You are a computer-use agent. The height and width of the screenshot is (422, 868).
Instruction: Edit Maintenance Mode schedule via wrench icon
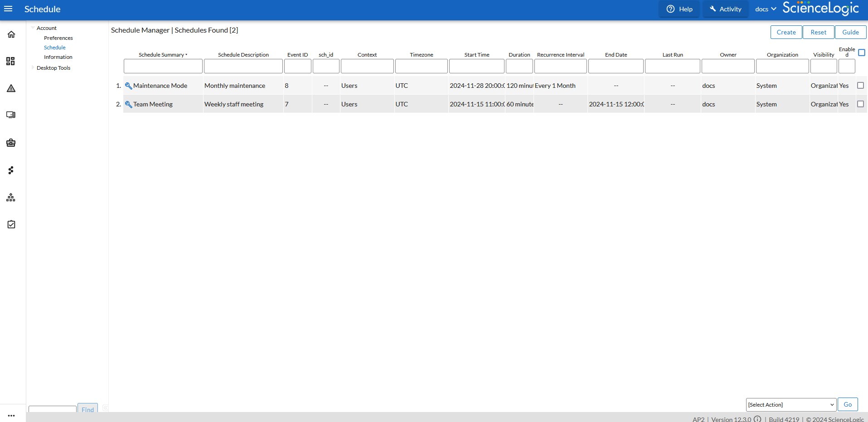tap(128, 86)
